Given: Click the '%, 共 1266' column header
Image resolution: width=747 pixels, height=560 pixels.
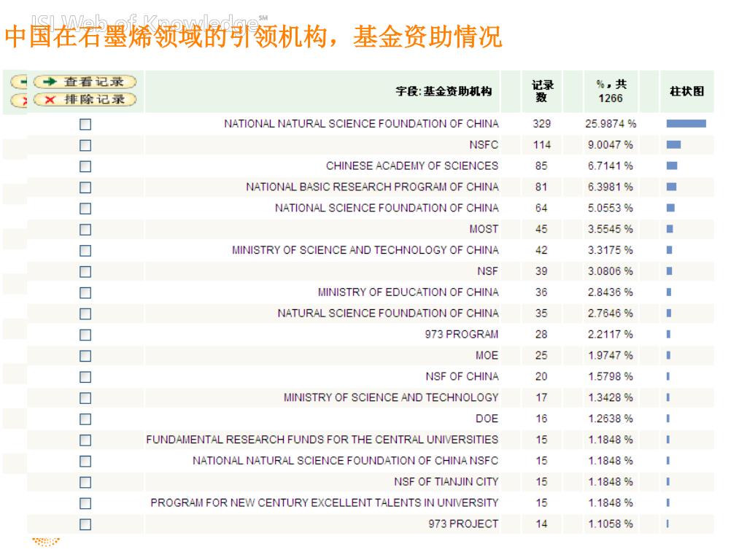Looking at the screenshot, I should click(x=611, y=91).
